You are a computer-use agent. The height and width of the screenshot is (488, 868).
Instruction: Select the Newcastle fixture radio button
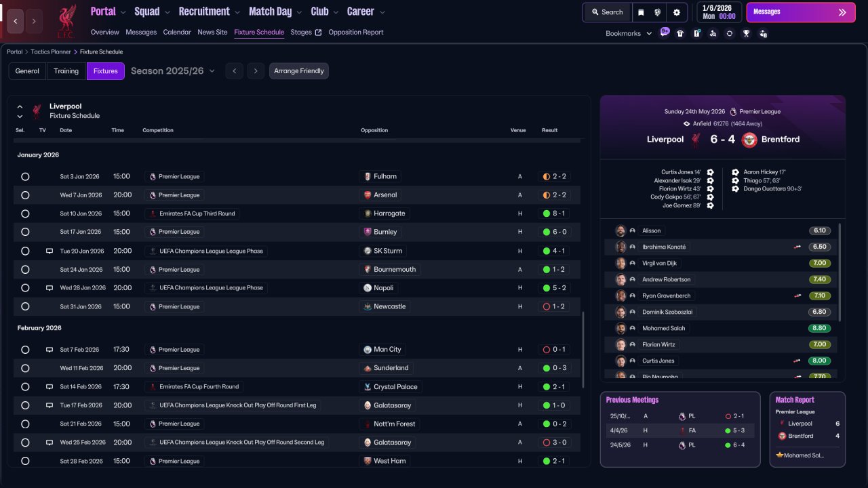pos(25,306)
